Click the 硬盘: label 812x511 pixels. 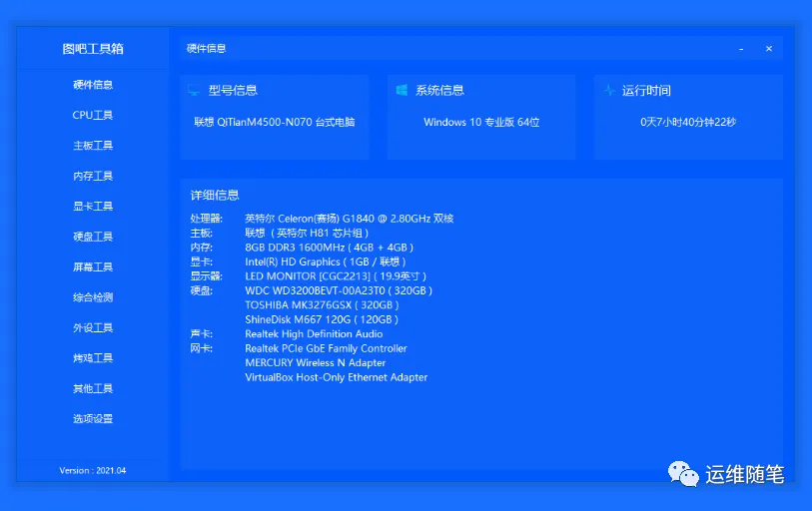coord(202,291)
